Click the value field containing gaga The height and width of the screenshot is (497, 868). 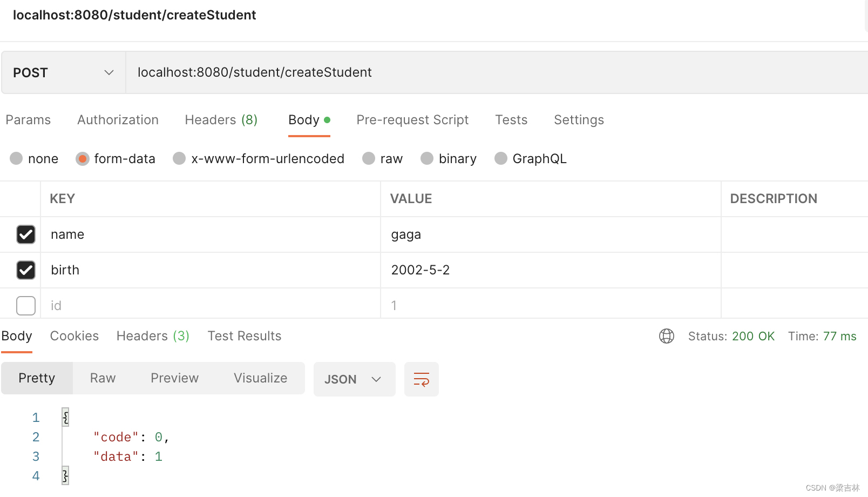(x=551, y=234)
